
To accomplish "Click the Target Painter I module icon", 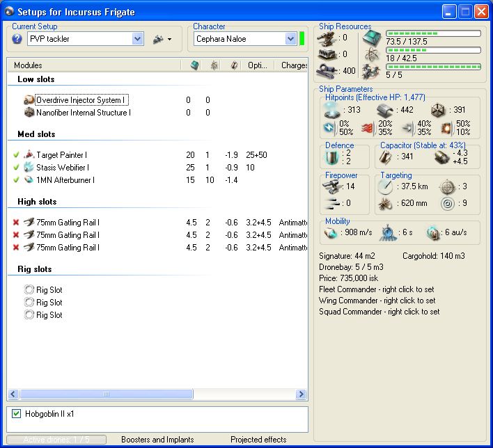I will click(x=29, y=154).
